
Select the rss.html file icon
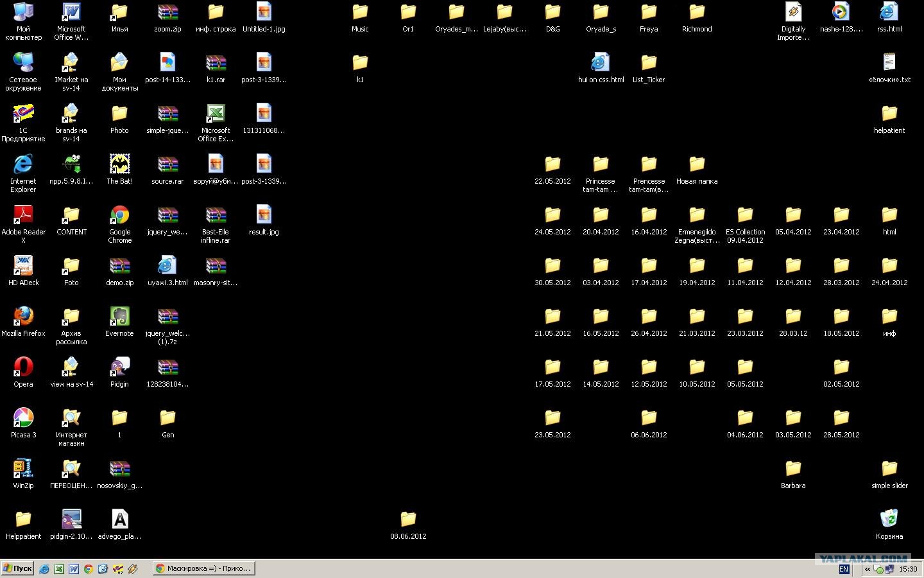point(889,17)
